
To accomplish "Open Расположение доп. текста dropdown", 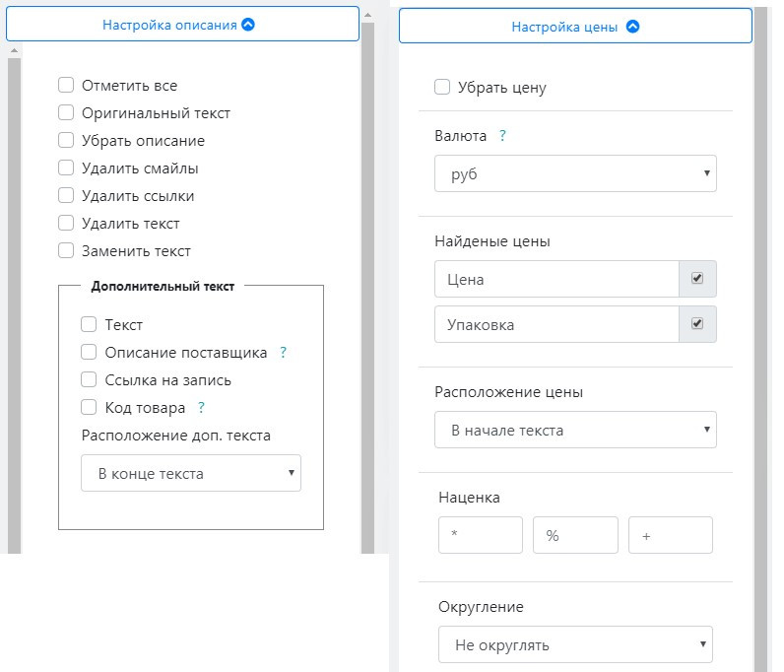I will (191, 473).
